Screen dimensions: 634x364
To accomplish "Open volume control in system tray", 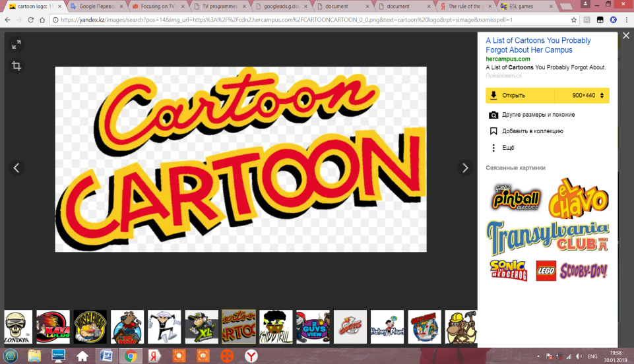I will click(579, 356).
